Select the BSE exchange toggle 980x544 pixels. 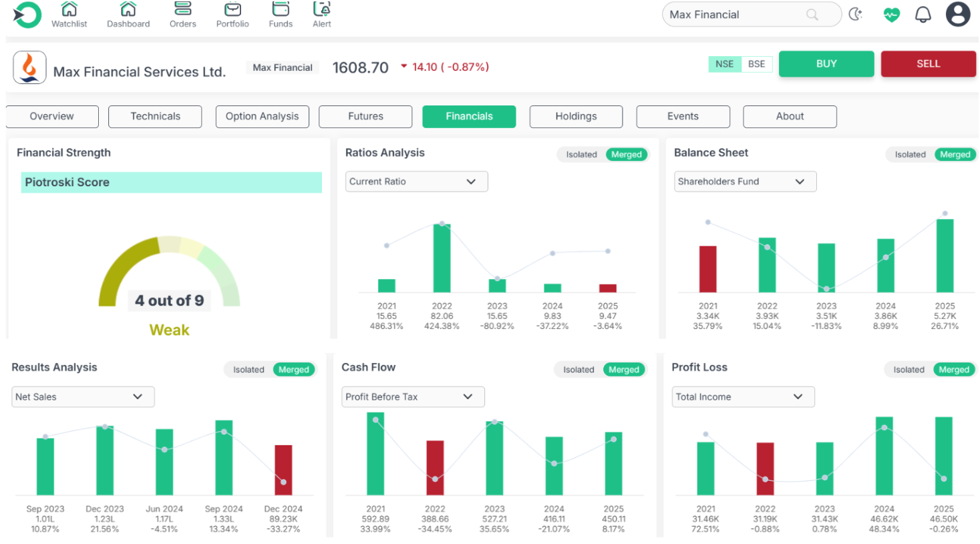(x=756, y=64)
